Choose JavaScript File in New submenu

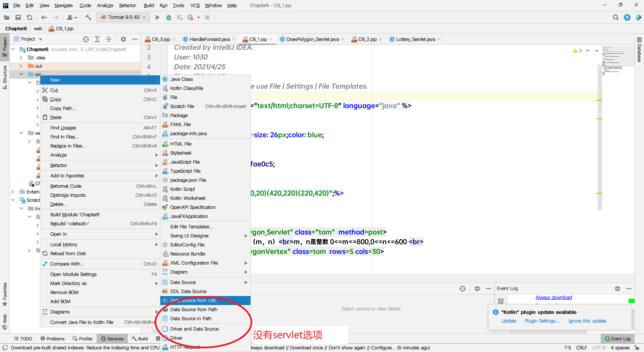pyautogui.click(x=205, y=162)
